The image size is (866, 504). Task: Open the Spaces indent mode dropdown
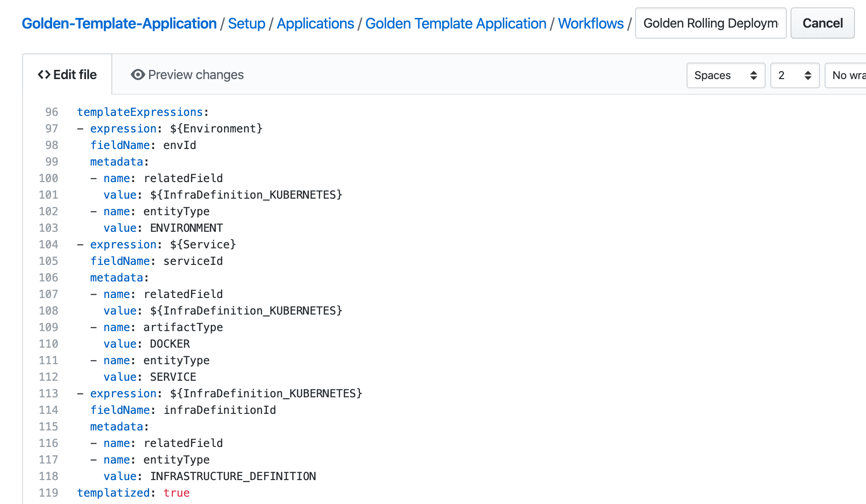(x=726, y=75)
